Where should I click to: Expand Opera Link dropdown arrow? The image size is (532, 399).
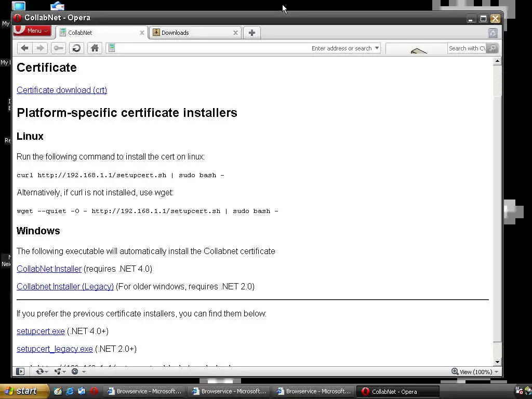coord(46,372)
